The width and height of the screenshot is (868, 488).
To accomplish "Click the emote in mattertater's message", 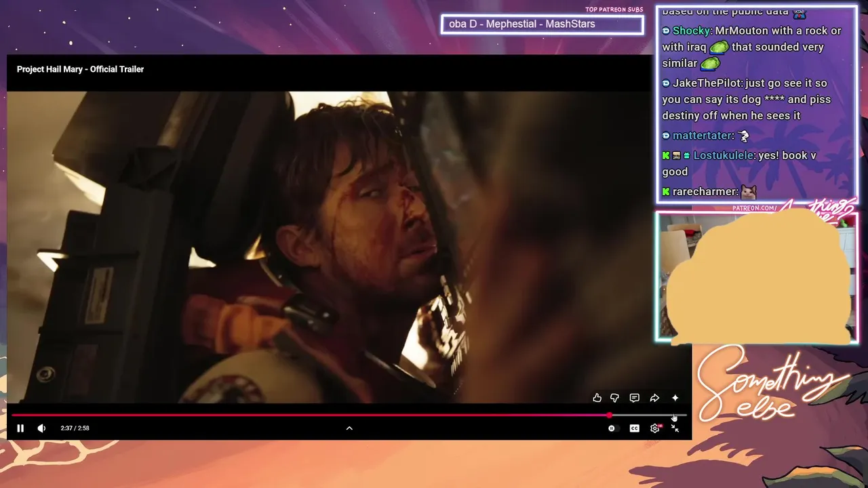I will point(743,136).
